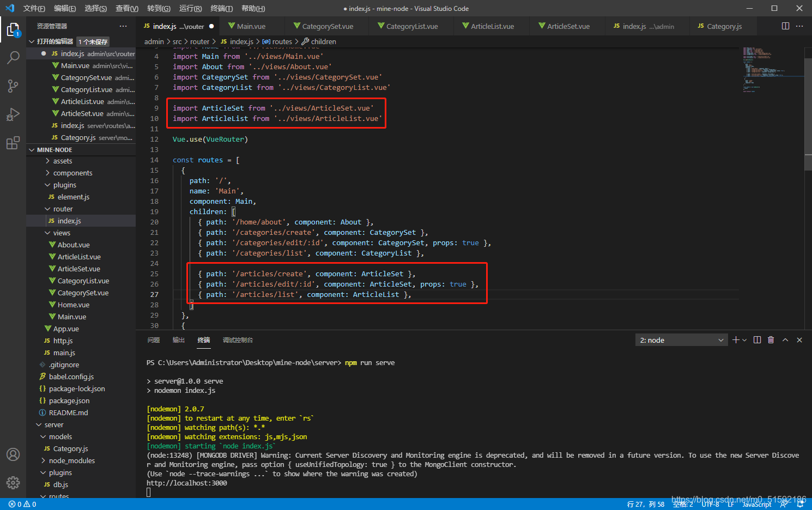Open the 终端(T) menu in menu bar

(x=221, y=8)
